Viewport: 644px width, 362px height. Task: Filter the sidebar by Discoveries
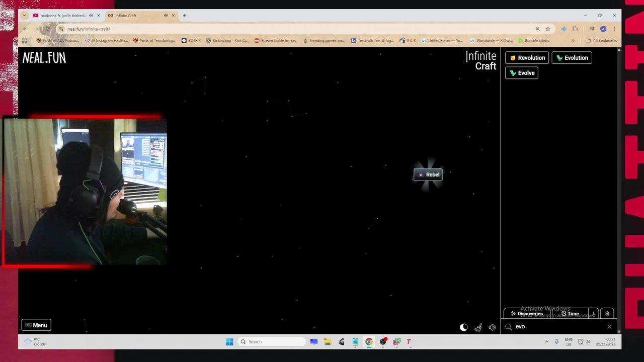[527, 314]
